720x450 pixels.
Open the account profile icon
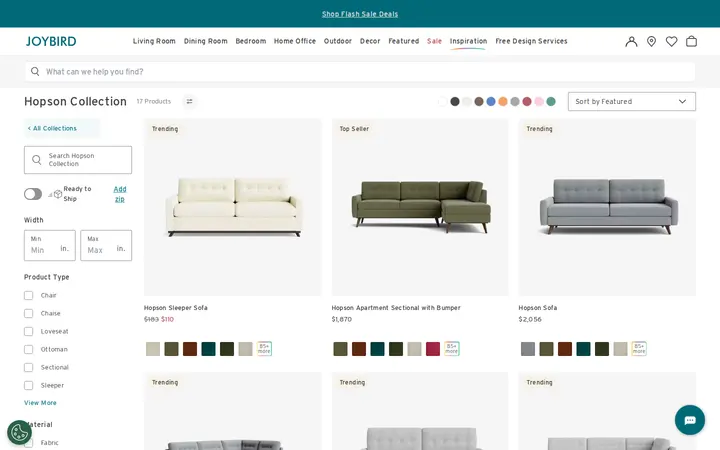pos(631,41)
